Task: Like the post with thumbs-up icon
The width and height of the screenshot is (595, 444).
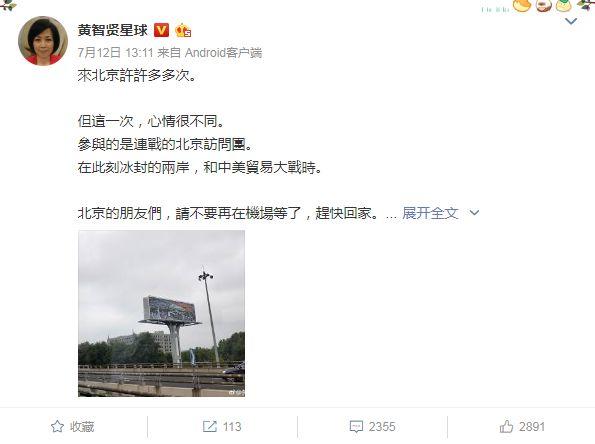Action: coord(506,427)
